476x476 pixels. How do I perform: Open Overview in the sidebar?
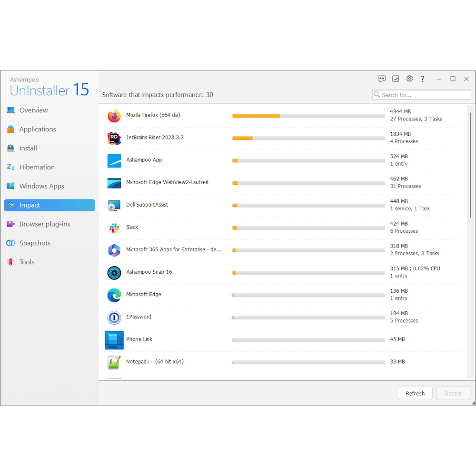coord(50,110)
